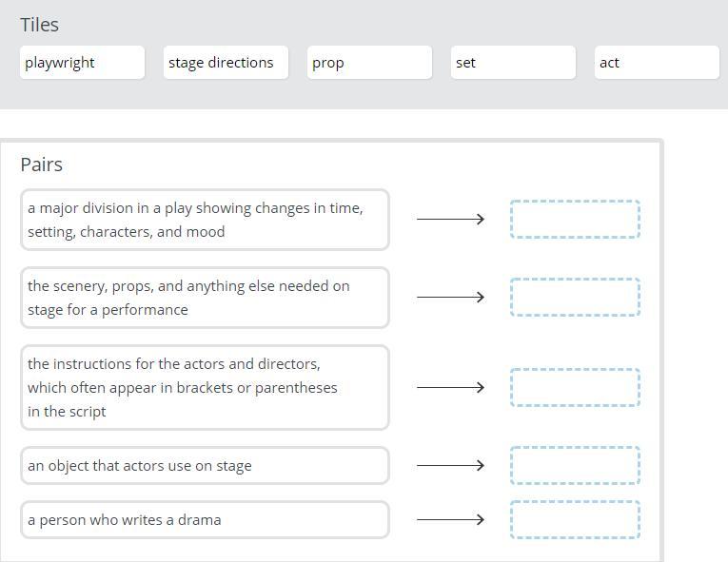Select the empty answer box for the scenery definition
Image resolution: width=728 pixels, height=562 pixels.
coord(575,298)
